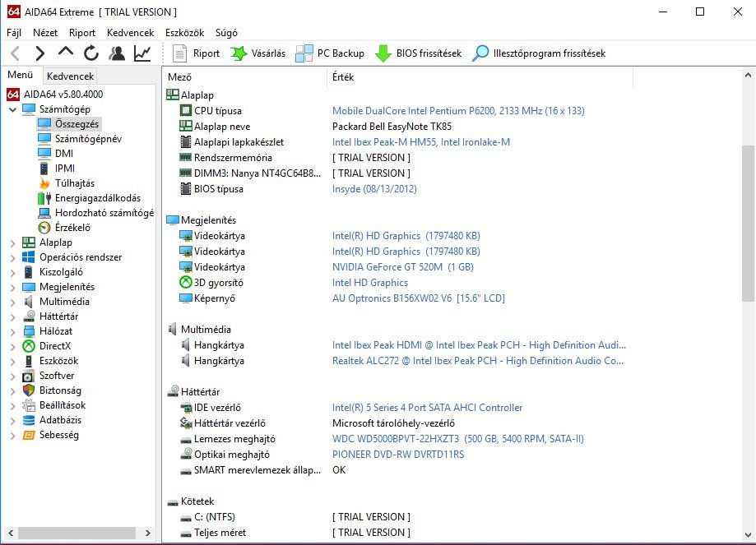Viewport: 756px width, 545px height.
Task: Navigate up one level with the up arrow icon
Action: click(66, 52)
